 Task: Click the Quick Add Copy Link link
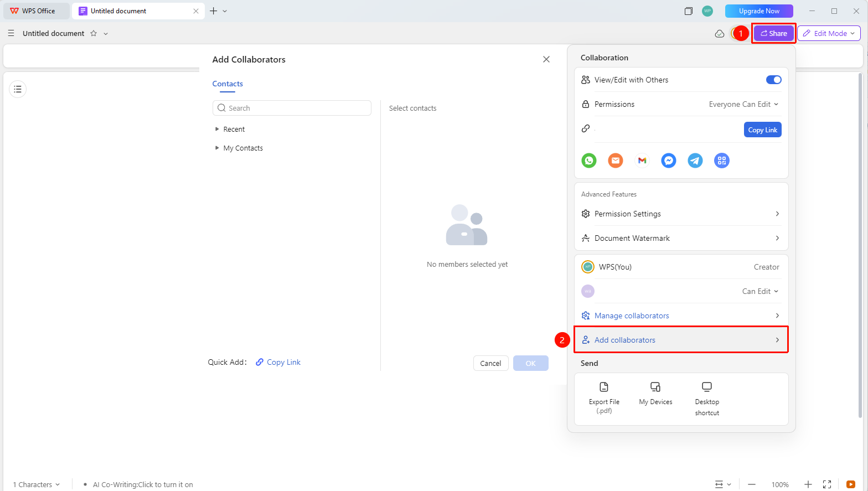point(278,362)
